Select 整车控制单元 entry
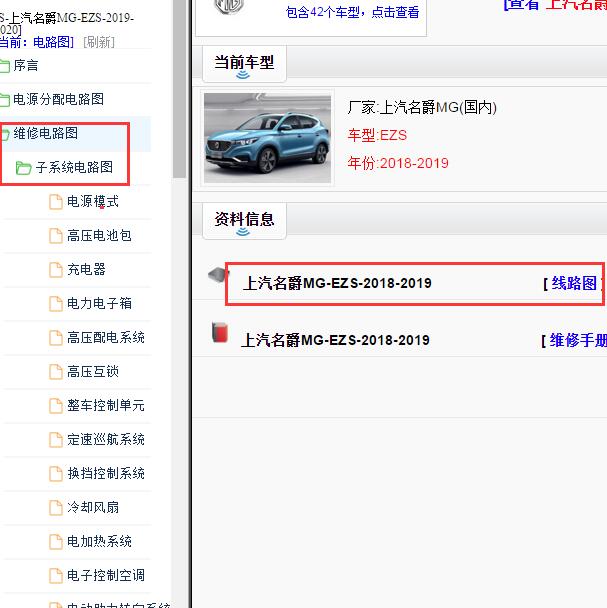 pyautogui.click(x=106, y=406)
